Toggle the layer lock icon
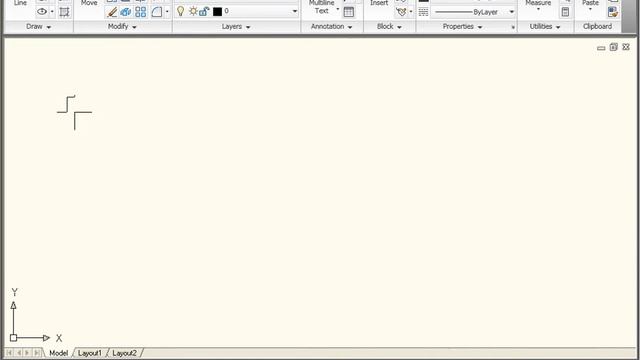 204,11
